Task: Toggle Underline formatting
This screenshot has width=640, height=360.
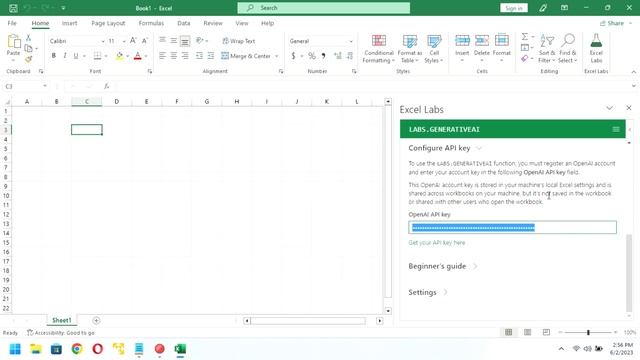Action: (x=76, y=56)
